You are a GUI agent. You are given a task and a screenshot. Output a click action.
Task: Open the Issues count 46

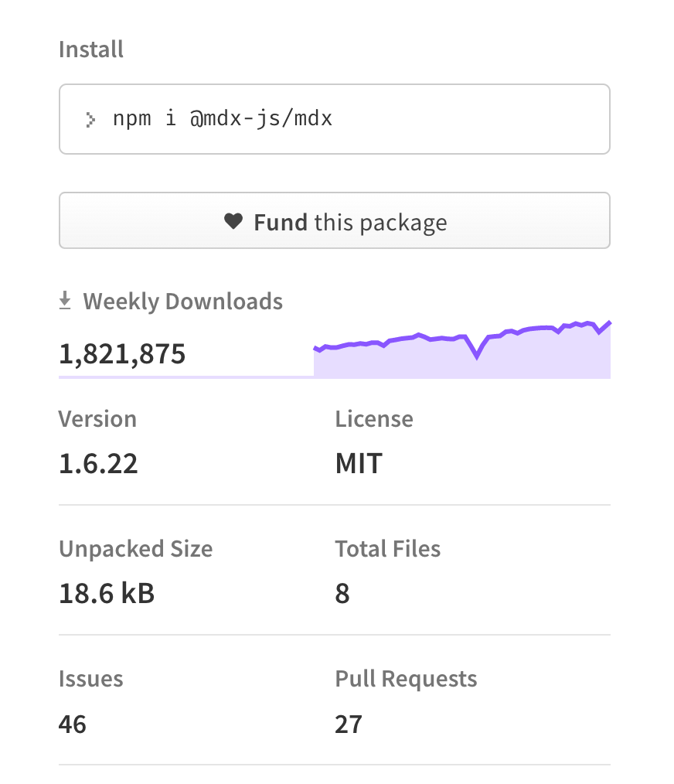click(x=73, y=724)
